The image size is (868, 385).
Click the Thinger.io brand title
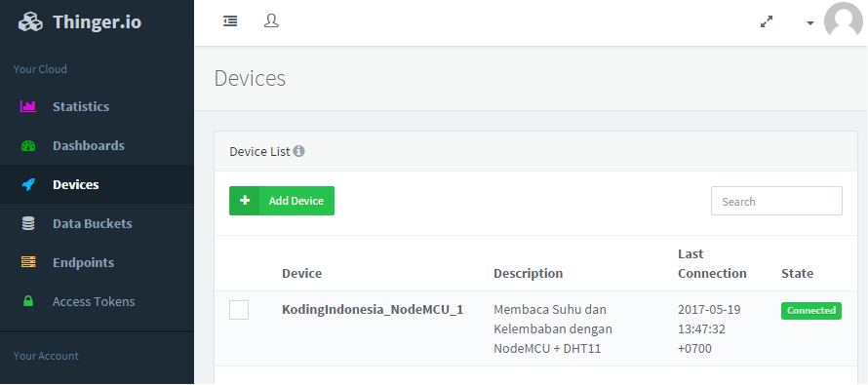tap(97, 22)
